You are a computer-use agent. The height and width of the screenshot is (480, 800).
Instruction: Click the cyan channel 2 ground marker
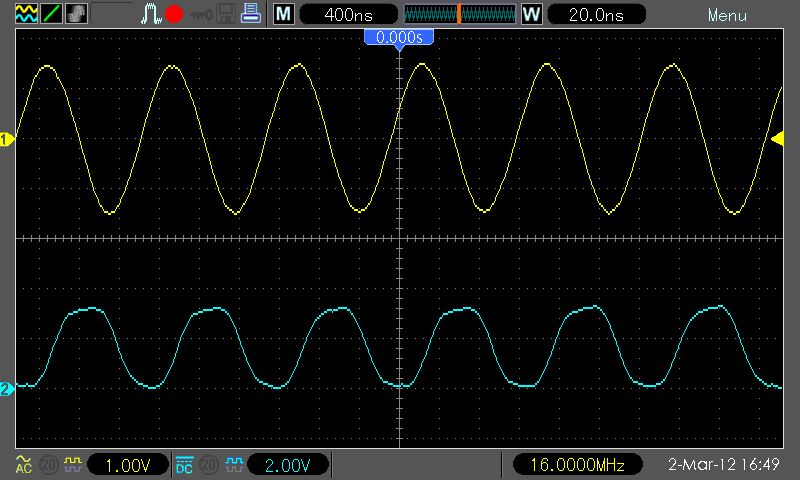pos(7,389)
